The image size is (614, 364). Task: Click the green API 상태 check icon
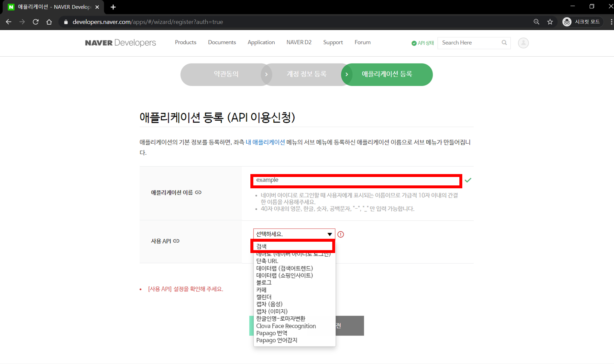point(414,43)
